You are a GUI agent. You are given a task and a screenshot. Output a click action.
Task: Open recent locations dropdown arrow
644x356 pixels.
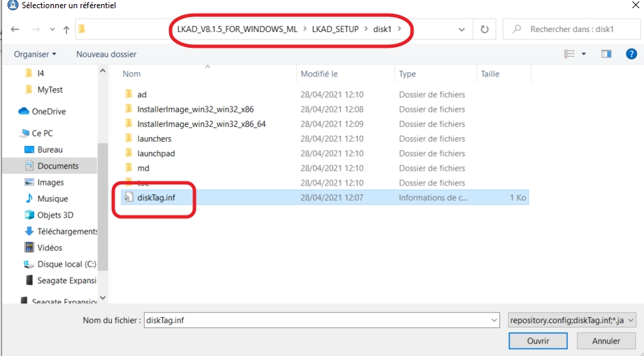[x=52, y=29]
